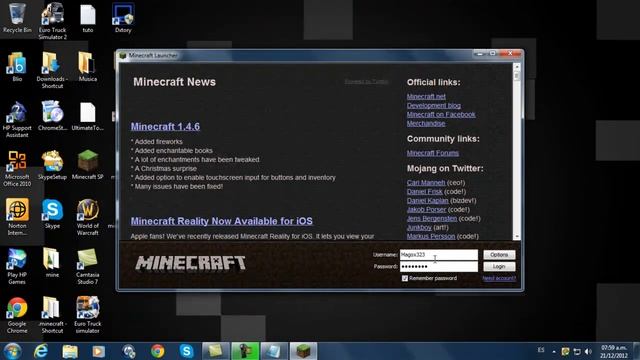640x360 pixels.
Task: Open the Minecraft on Facebook link
Action: pos(441,114)
